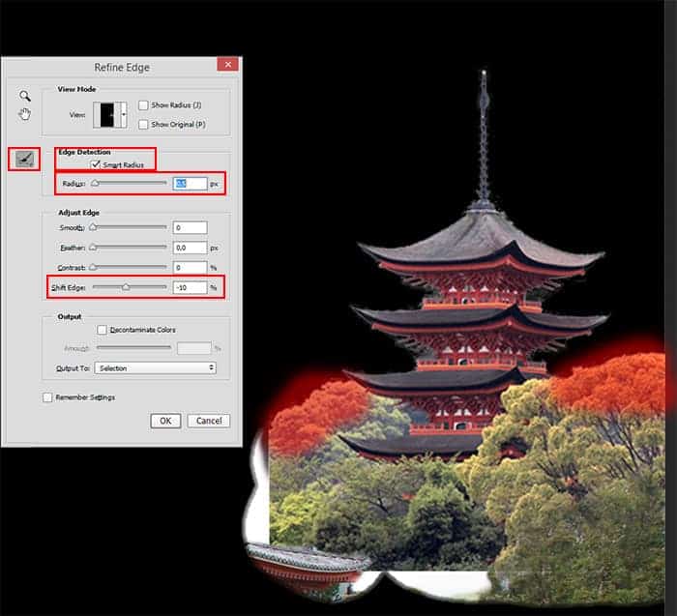Close the Refine Edge dialog
The width and height of the screenshot is (677, 616).
coord(228,66)
